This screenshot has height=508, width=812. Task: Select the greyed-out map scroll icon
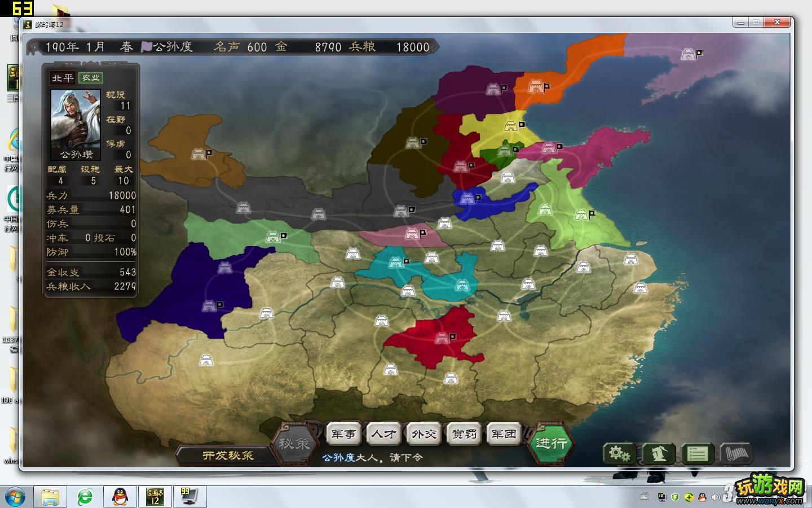click(x=736, y=454)
